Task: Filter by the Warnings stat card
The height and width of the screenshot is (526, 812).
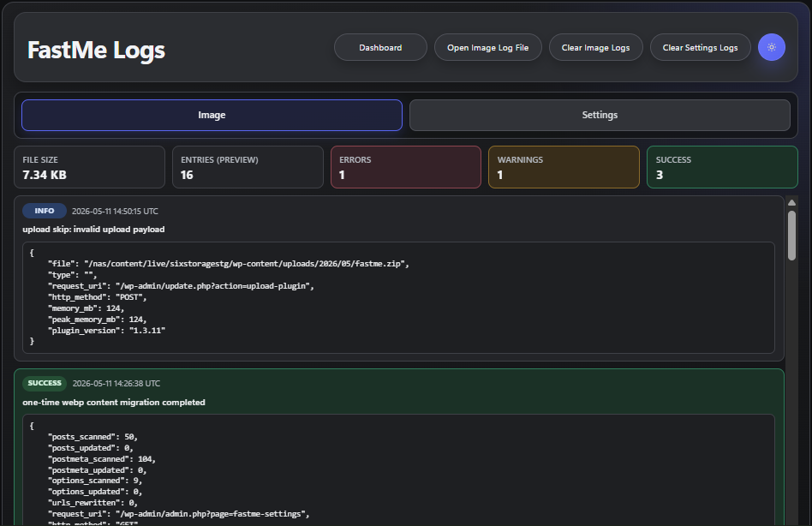Action: [564, 167]
